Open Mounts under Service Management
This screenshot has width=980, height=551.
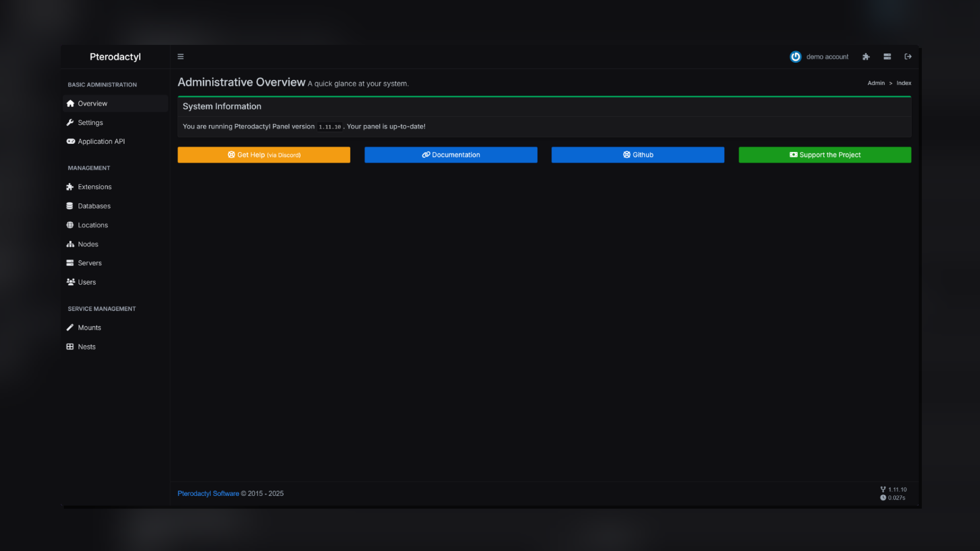click(x=89, y=328)
